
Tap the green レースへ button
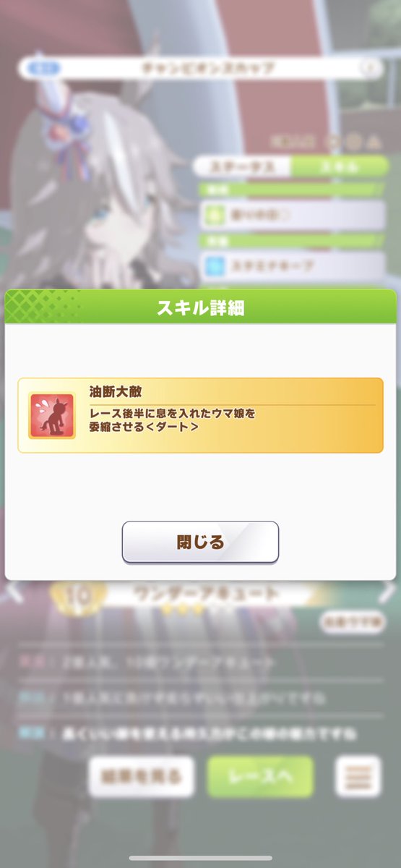click(x=260, y=777)
